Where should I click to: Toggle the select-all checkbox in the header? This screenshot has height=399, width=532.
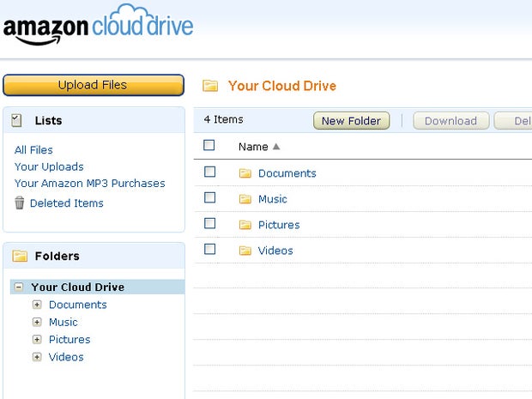coord(209,146)
